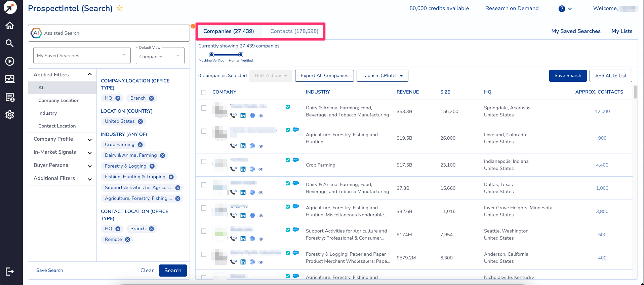Collapse the Applied Filters section
Image resolution: width=644 pixels, height=285 pixels.
tap(90, 74)
